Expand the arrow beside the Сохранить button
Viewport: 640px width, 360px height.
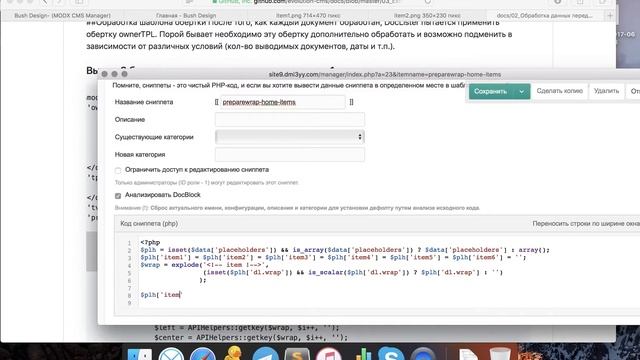(x=521, y=91)
